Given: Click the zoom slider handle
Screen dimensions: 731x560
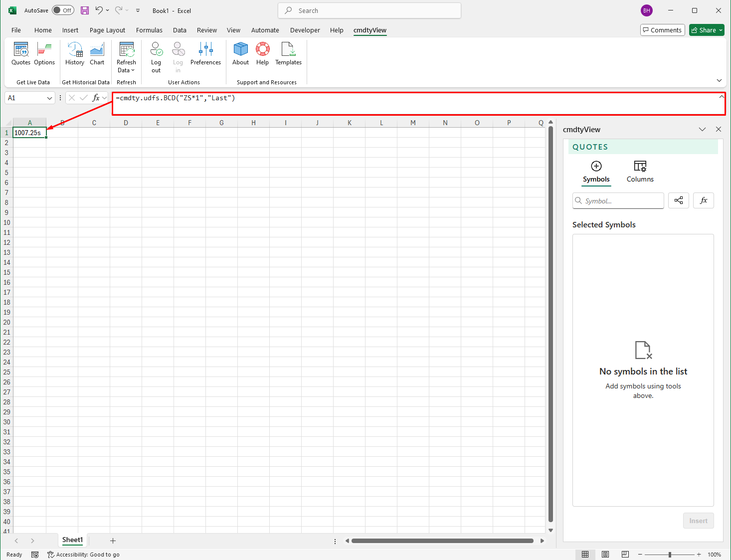Looking at the screenshot, I should (670, 555).
